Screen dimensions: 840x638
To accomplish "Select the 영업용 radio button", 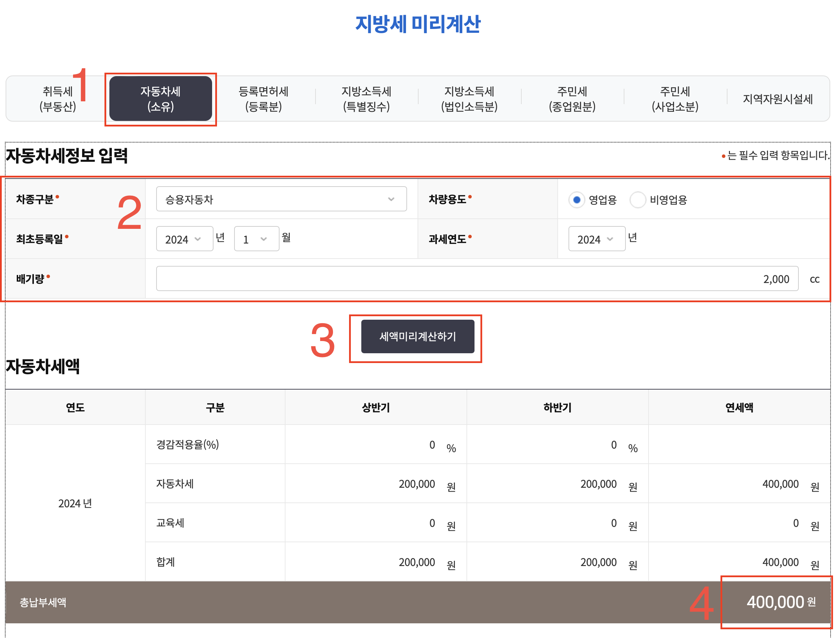I will [x=577, y=200].
